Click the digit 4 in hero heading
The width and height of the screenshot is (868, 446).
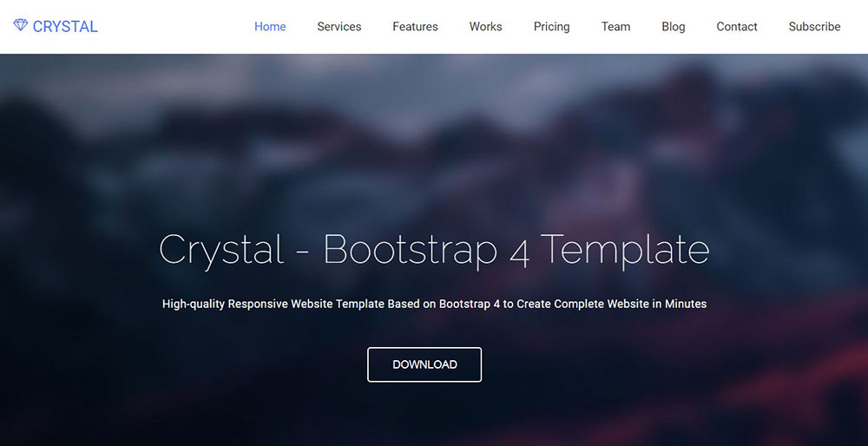519,250
